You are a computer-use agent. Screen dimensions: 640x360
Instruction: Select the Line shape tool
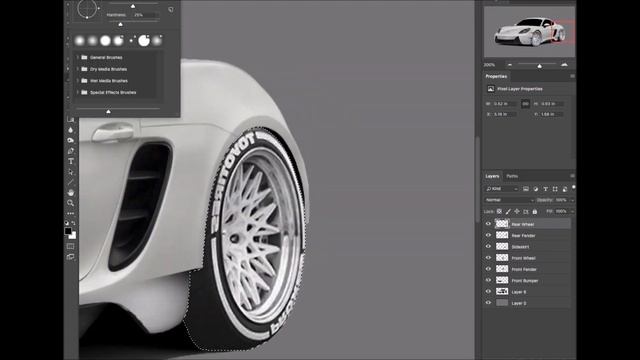(71, 182)
